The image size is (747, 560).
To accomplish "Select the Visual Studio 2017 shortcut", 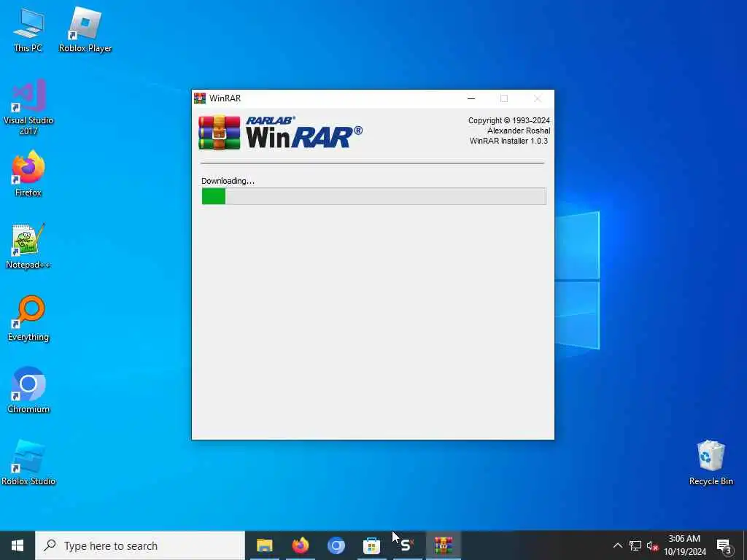I will (28, 108).
